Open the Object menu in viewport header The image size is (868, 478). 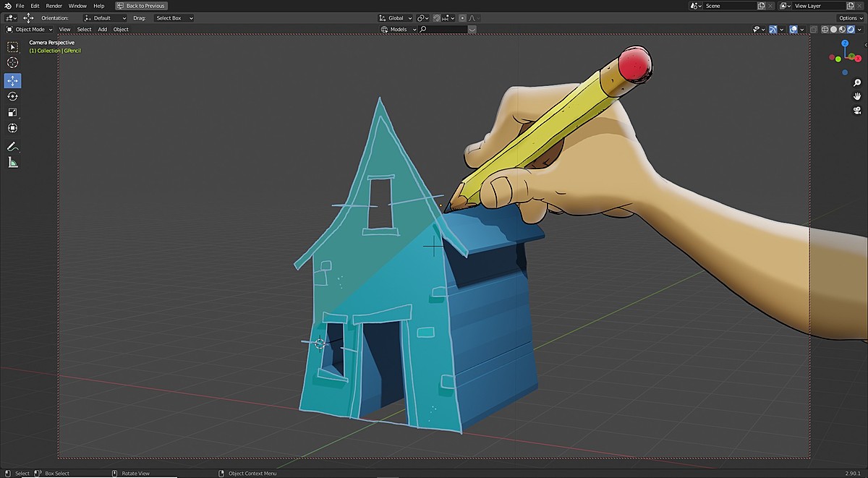tap(120, 29)
